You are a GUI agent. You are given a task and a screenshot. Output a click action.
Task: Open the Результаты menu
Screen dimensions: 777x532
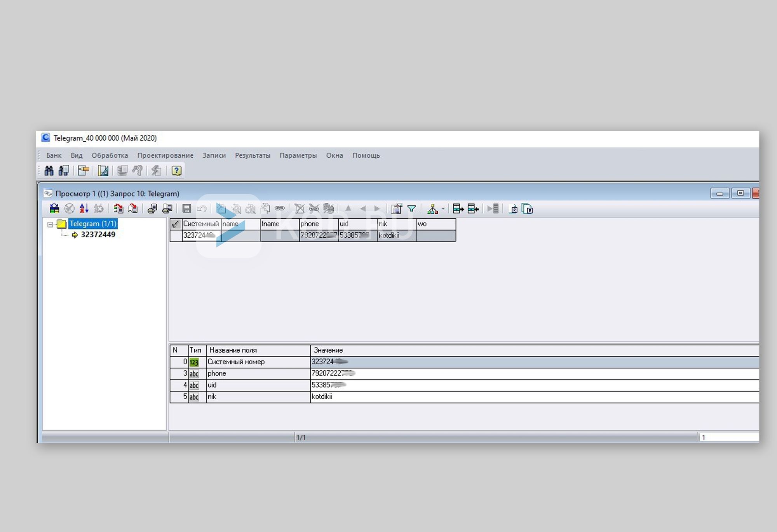click(253, 155)
